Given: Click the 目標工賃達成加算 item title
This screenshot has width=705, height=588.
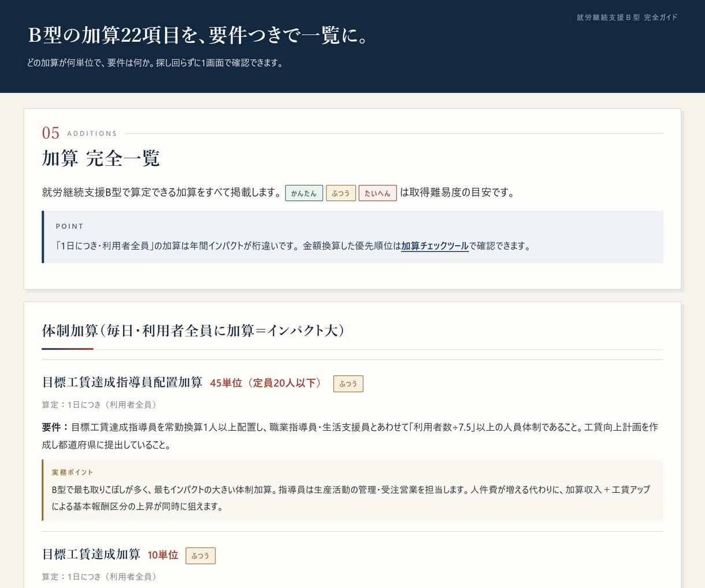Looking at the screenshot, I should (91, 554).
